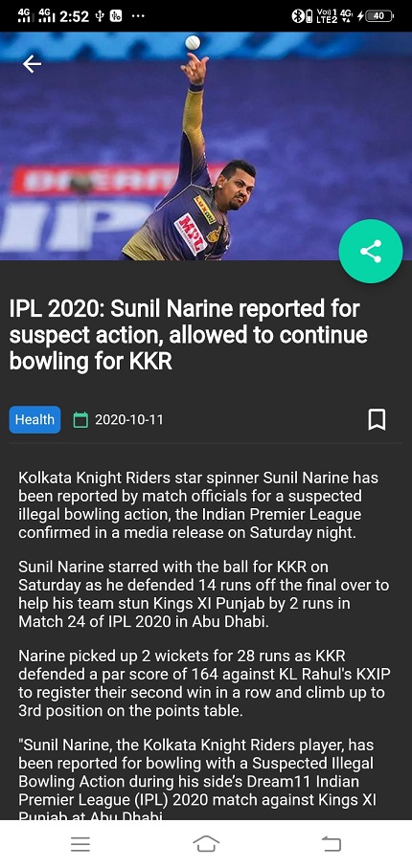Tap the back arrow icon
The image size is (412, 868).
pos(32,64)
